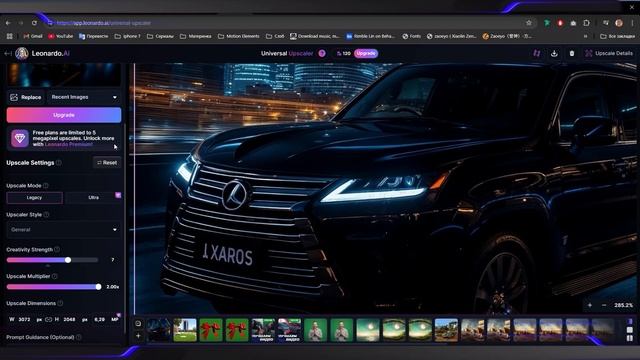Open the iphone 7 bookmark folder
The image size is (640, 360).
(127, 36)
